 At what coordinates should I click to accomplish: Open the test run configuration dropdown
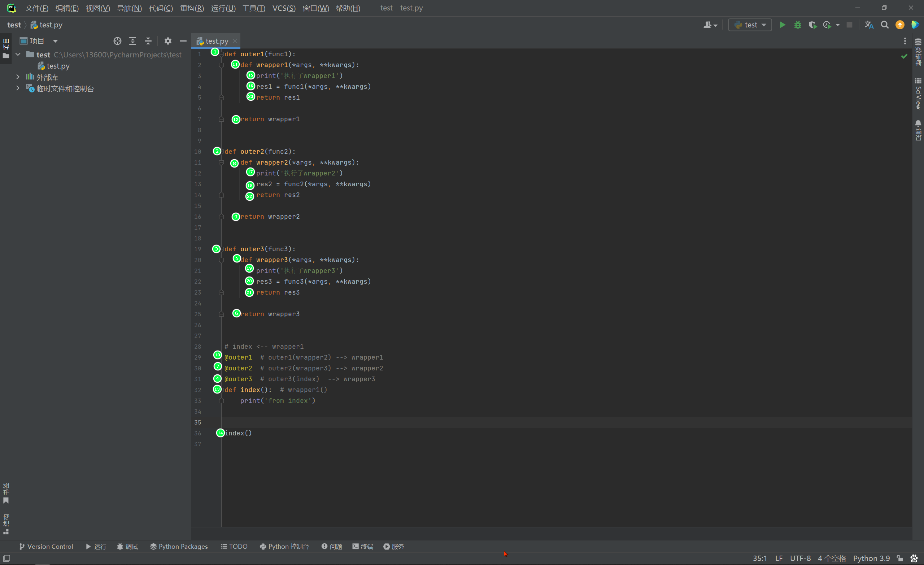750,25
